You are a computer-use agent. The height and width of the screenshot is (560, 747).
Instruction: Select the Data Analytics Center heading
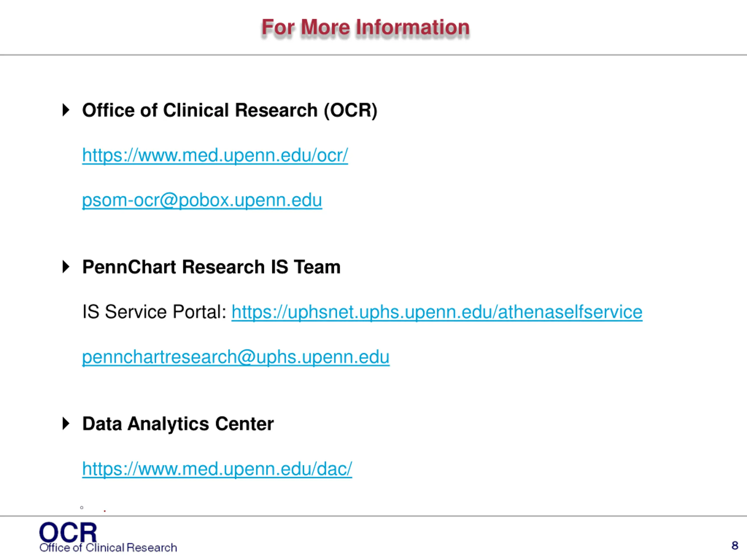[178, 424]
